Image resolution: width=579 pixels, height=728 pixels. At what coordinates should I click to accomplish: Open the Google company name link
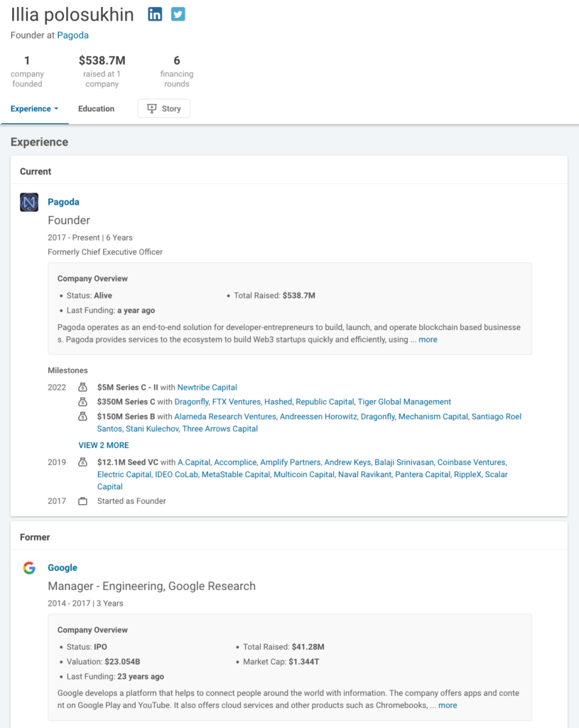pyautogui.click(x=63, y=567)
